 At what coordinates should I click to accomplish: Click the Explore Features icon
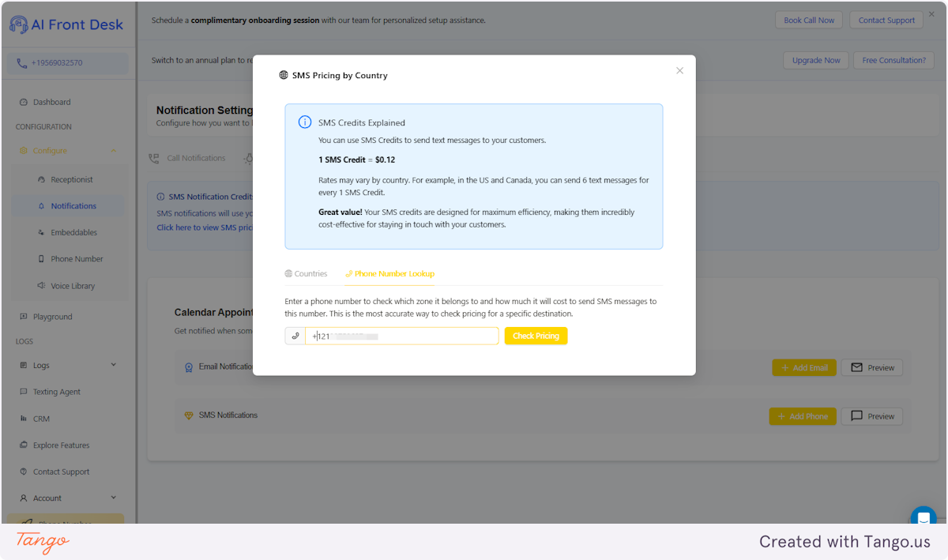pos(23,445)
